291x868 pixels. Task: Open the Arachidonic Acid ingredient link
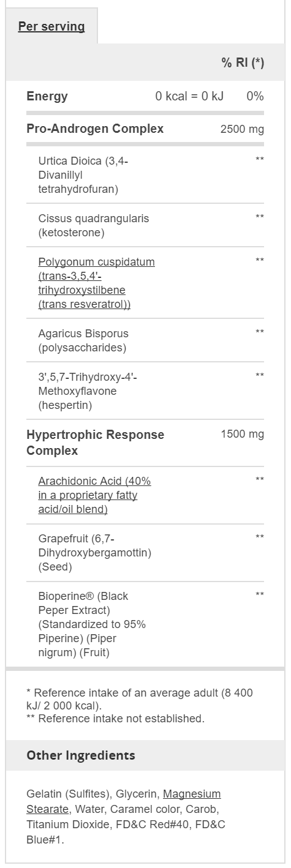pyautogui.click(x=94, y=495)
